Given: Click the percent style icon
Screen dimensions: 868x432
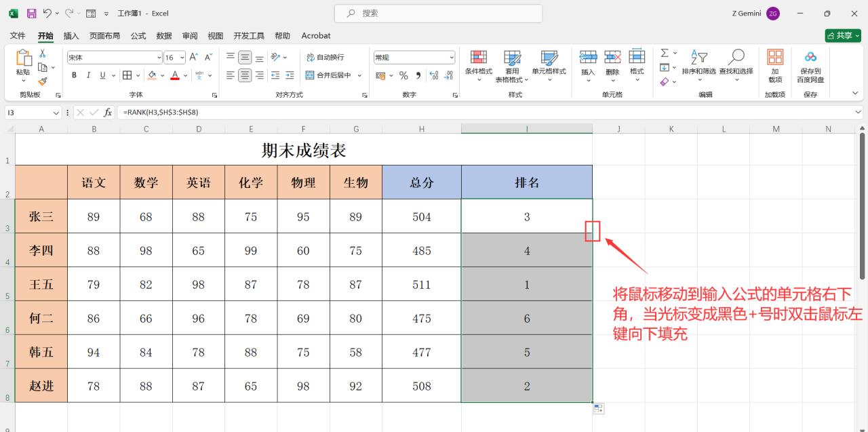Looking at the screenshot, I should (403, 75).
